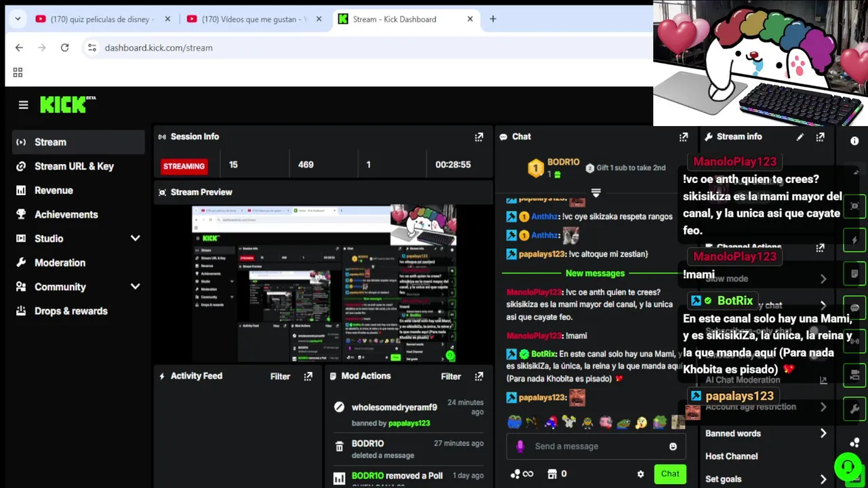The image size is (868, 488).
Task: Select the wrench icon on right rail
Action: [x=854, y=409]
